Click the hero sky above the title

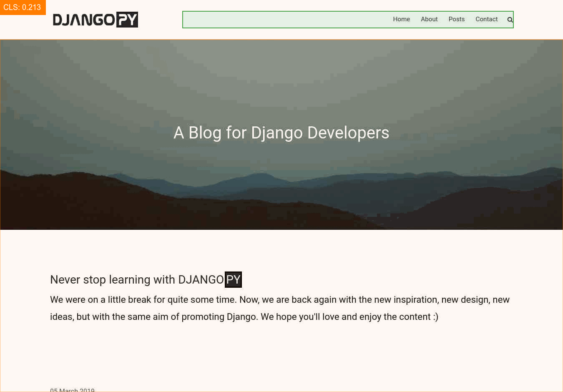click(281, 75)
